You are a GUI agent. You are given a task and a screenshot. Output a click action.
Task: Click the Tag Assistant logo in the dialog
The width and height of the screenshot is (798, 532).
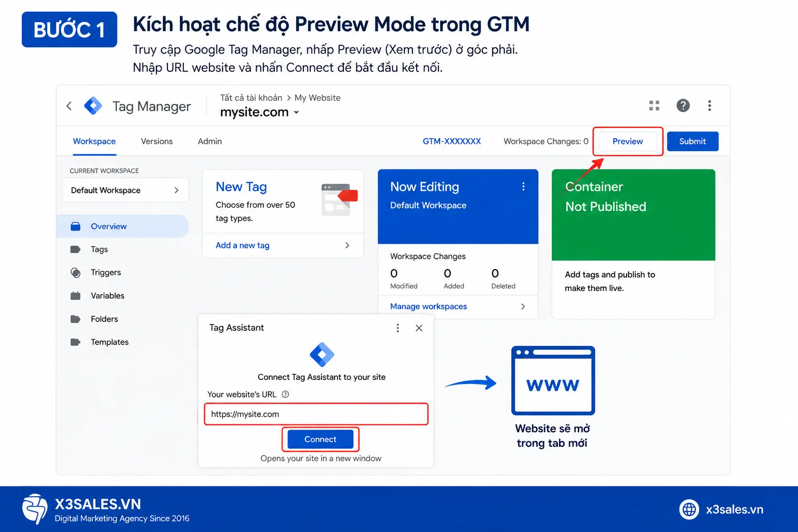click(322, 355)
